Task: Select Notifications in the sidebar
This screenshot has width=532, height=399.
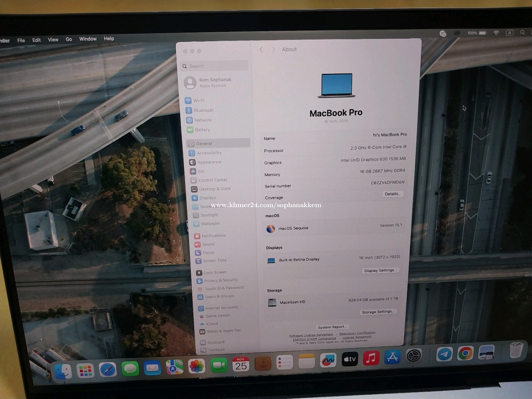Action: [x=214, y=236]
